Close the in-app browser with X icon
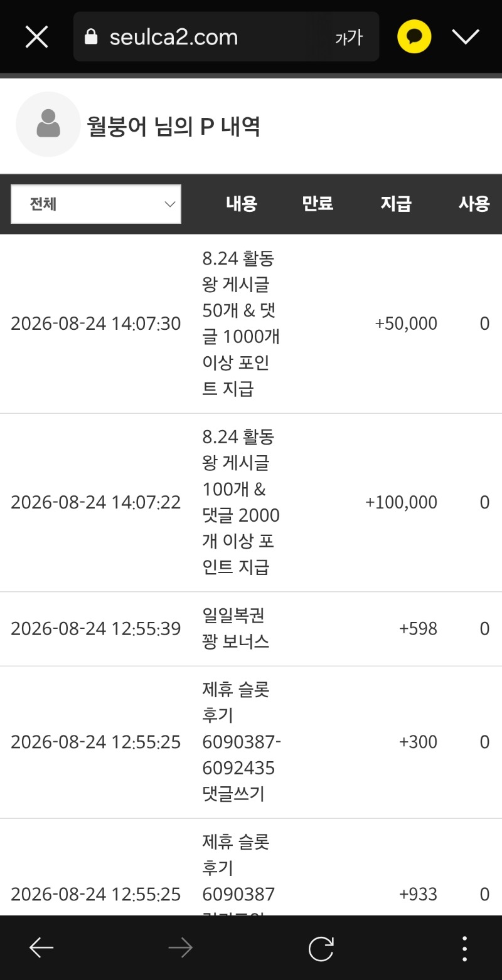The image size is (502, 980). pyautogui.click(x=36, y=37)
